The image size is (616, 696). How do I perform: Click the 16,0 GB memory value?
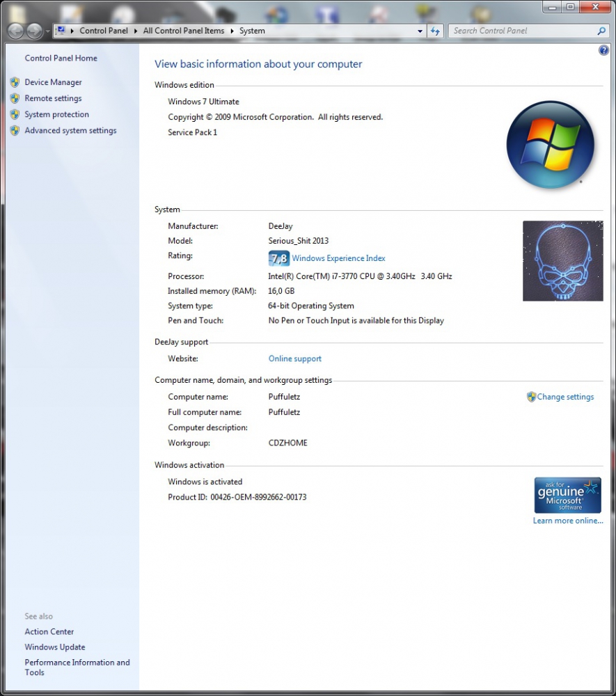coord(281,291)
